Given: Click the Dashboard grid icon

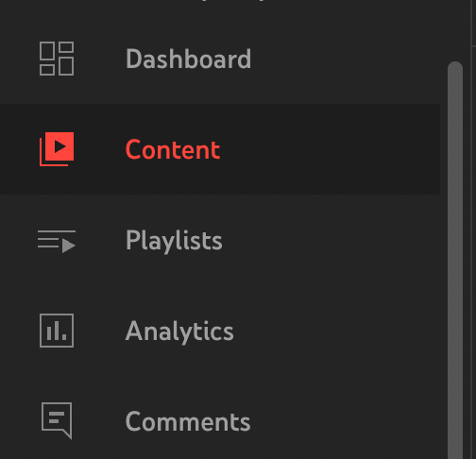Looking at the screenshot, I should [57, 59].
